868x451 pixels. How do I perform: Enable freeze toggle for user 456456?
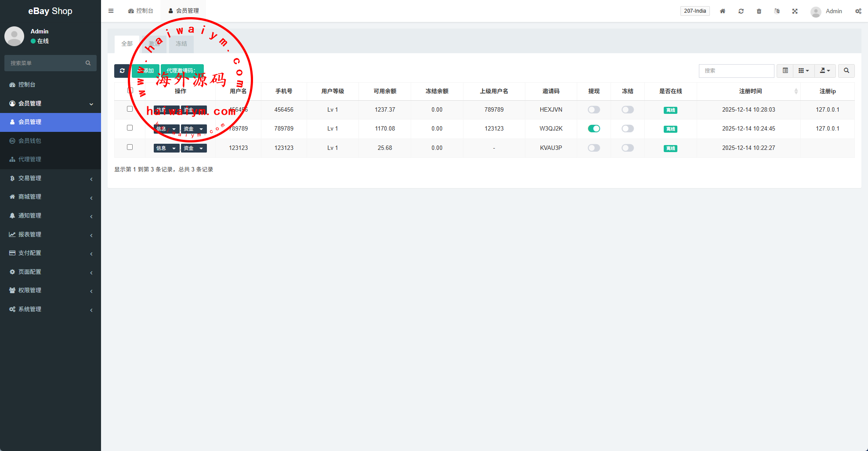[627, 110]
